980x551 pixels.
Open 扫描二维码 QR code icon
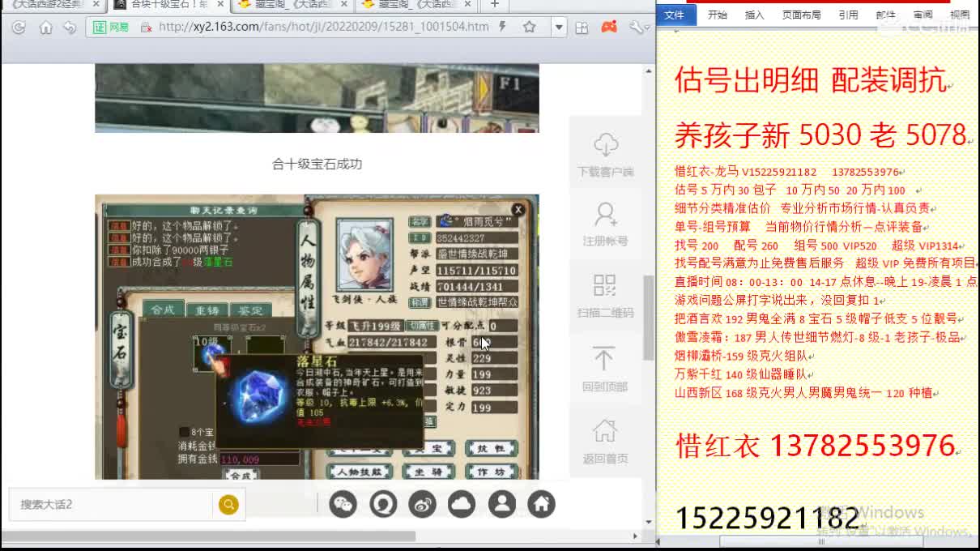605,285
